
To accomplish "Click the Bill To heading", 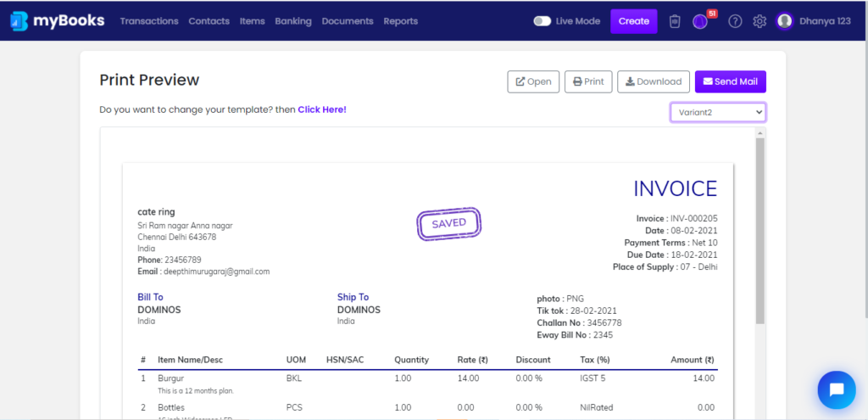I will [x=151, y=297].
